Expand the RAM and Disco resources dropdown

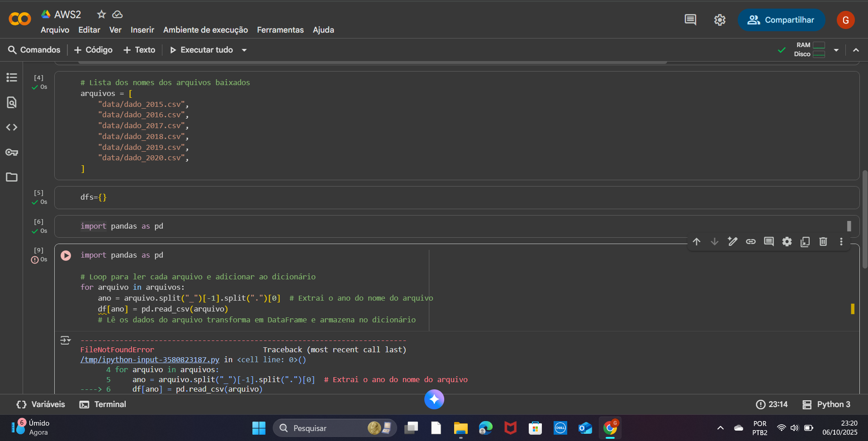coord(836,50)
